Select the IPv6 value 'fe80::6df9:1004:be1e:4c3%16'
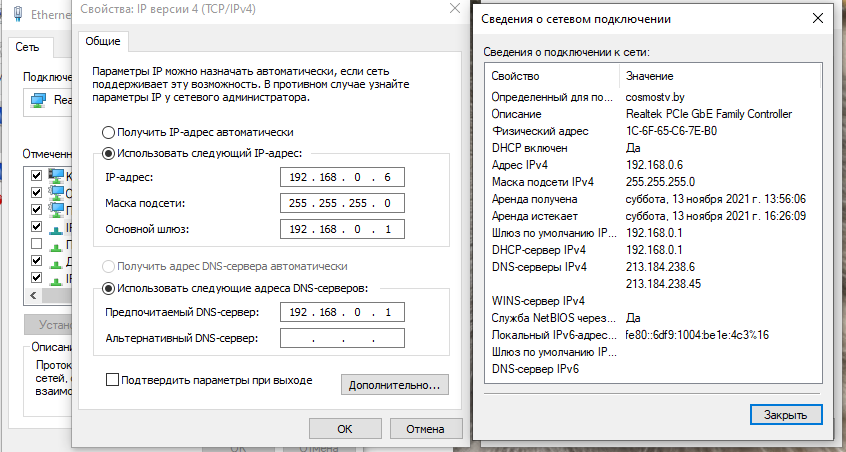Image resolution: width=846 pixels, height=452 pixels. (x=697, y=335)
